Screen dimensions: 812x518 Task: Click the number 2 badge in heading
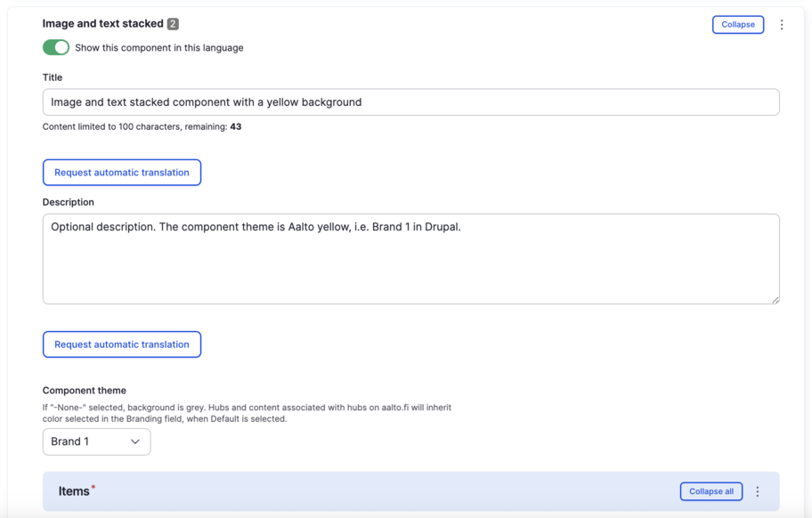173,24
